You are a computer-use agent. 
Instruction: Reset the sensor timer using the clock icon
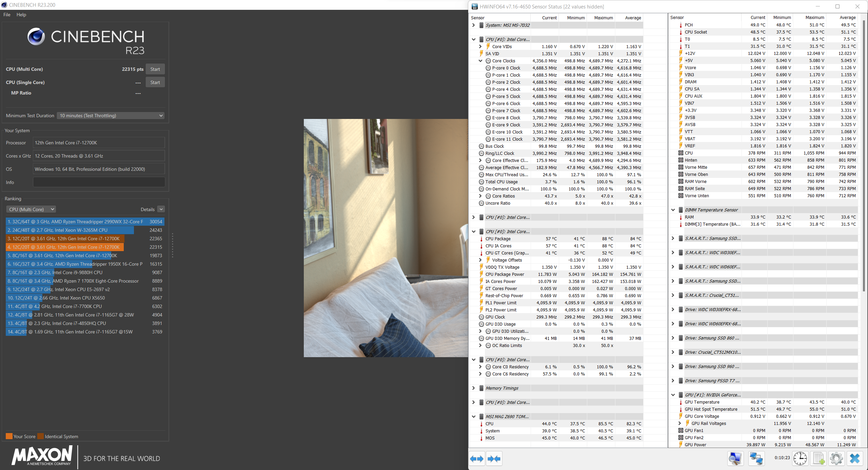[x=800, y=459]
